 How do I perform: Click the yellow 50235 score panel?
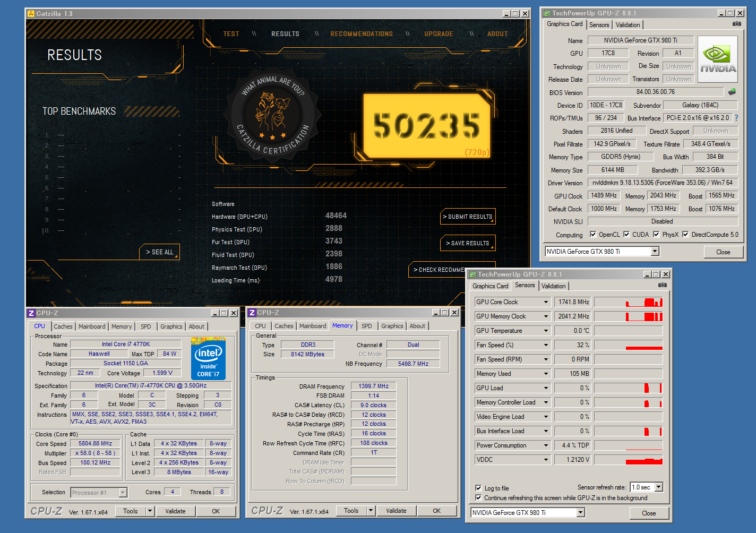[427, 126]
